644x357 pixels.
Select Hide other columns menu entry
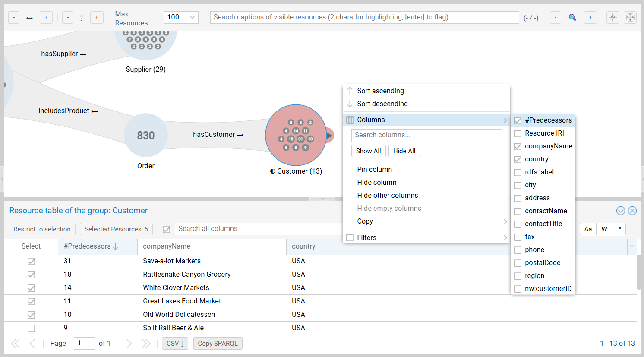pyautogui.click(x=387, y=195)
